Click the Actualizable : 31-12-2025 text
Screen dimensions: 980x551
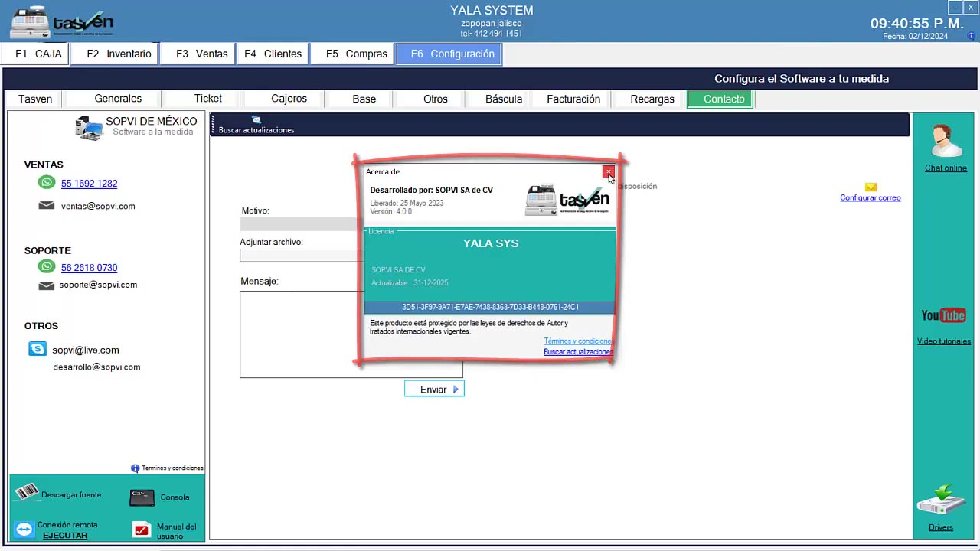coord(410,283)
